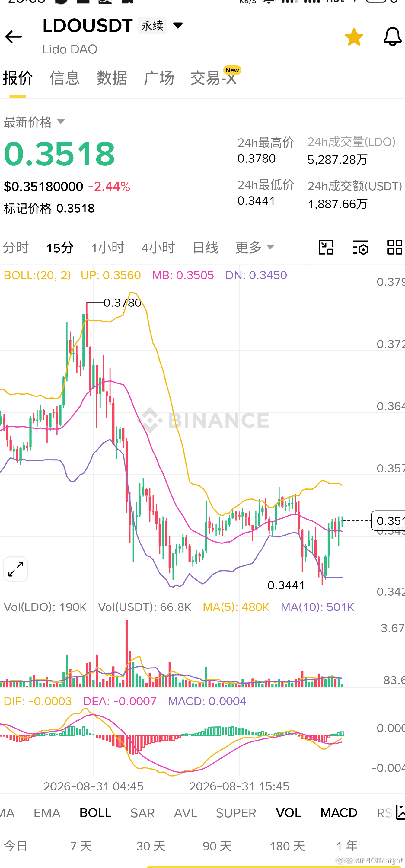Viewport: 405px width, 868px height.
Task: Select the 7 天 performance range
Action: [x=81, y=846]
